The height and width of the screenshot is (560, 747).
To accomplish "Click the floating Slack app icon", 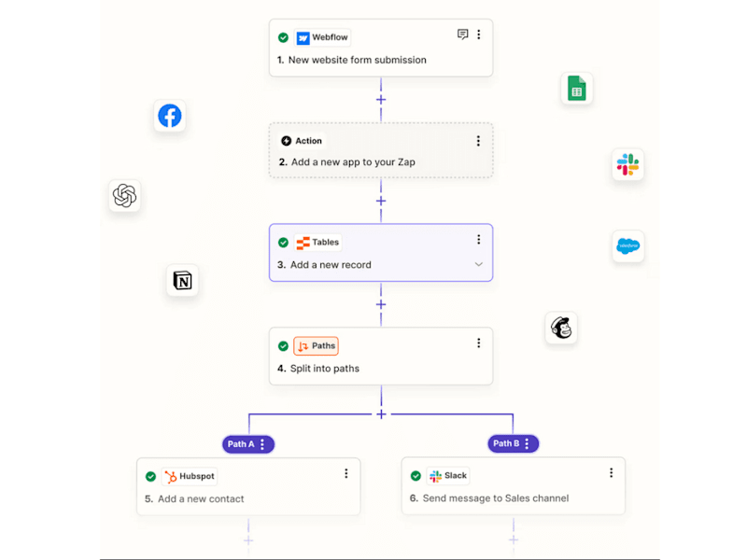I will click(627, 165).
